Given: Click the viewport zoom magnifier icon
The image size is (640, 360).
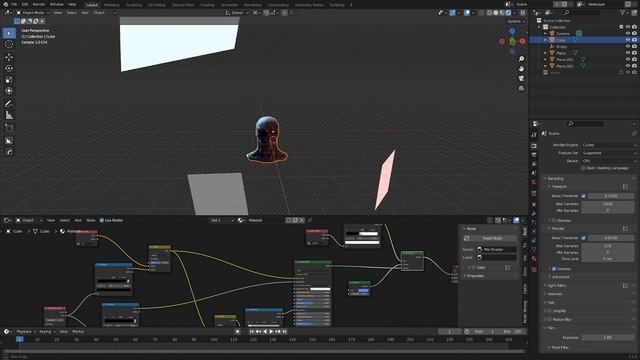Looking at the screenshot, I should pos(521,59).
